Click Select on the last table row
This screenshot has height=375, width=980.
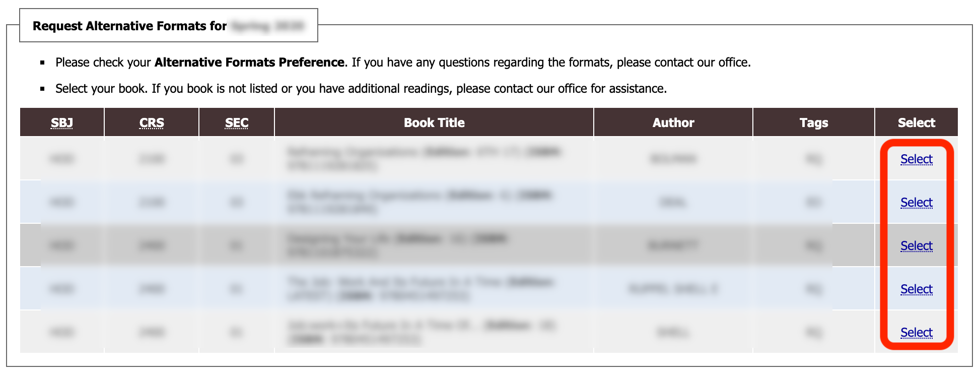(916, 332)
